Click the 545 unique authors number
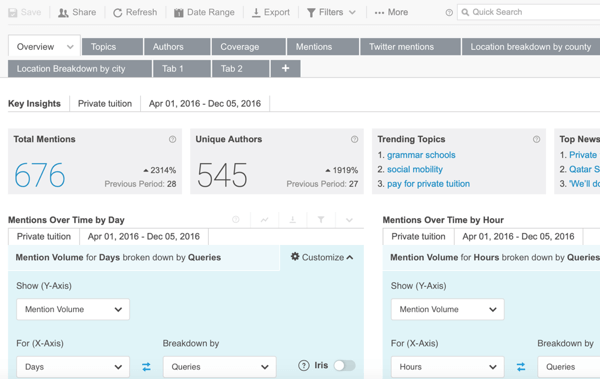This screenshot has width=600, height=379. [x=222, y=175]
